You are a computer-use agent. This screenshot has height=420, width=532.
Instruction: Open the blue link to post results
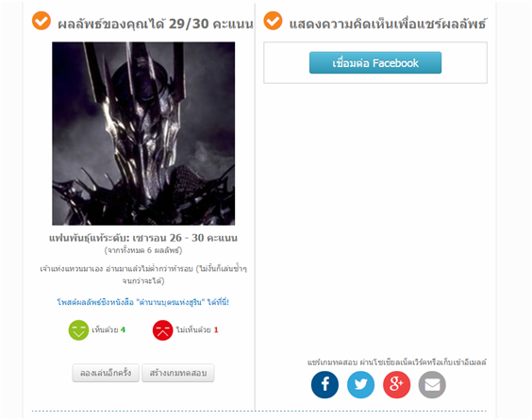tap(142, 302)
